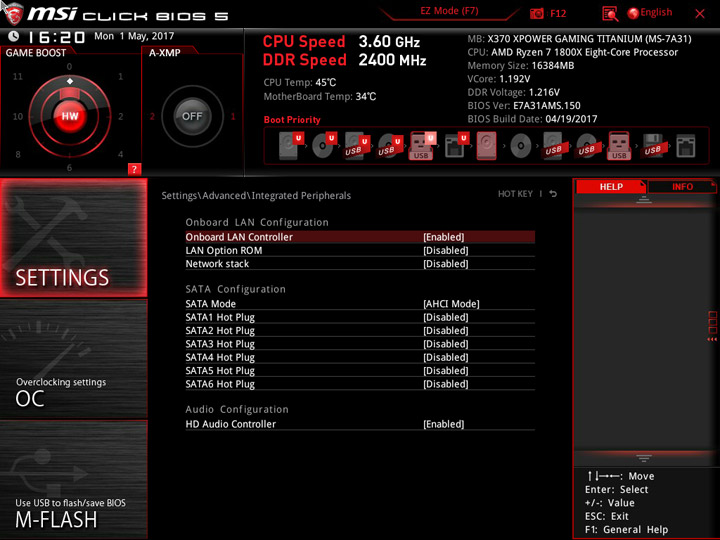The height and width of the screenshot is (540, 720).
Task: Open SATA3 Hot Plug Disabled value
Action: (x=446, y=343)
